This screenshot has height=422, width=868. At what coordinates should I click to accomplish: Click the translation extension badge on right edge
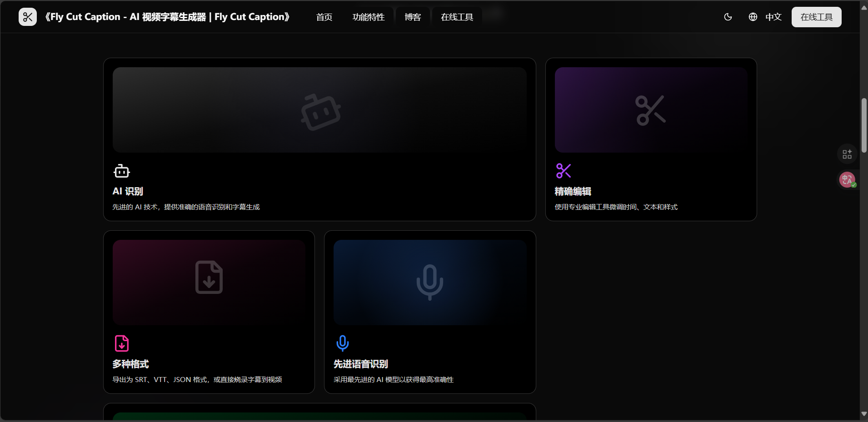pos(847,179)
